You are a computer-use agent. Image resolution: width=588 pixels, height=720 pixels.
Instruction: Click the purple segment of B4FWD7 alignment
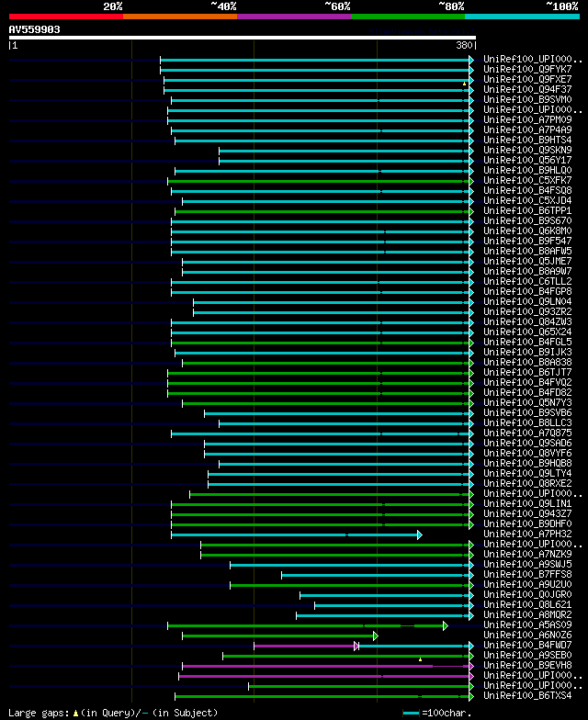pos(305,647)
